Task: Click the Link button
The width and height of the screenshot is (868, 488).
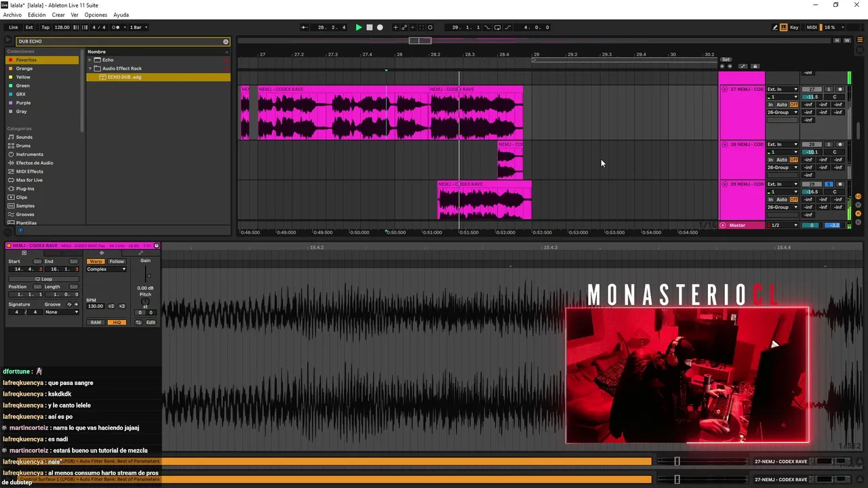Action: [14, 27]
